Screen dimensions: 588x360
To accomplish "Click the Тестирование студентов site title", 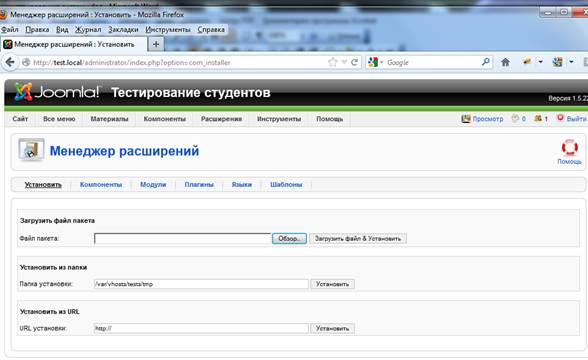I will click(x=190, y=92).
